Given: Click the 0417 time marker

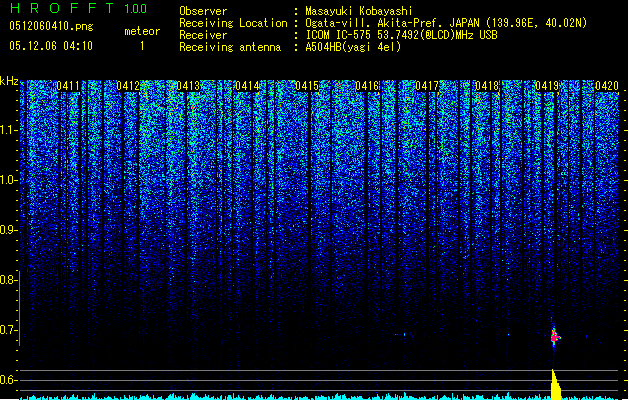Looking at the screenshot, I should [427, 86].
